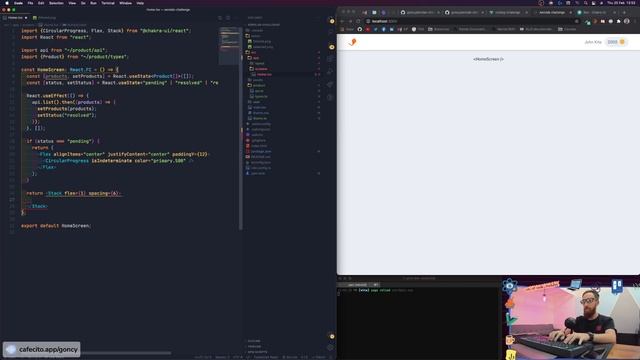640x360 pixels.
Task: Open the Help menu
Action: pos(140,3)
